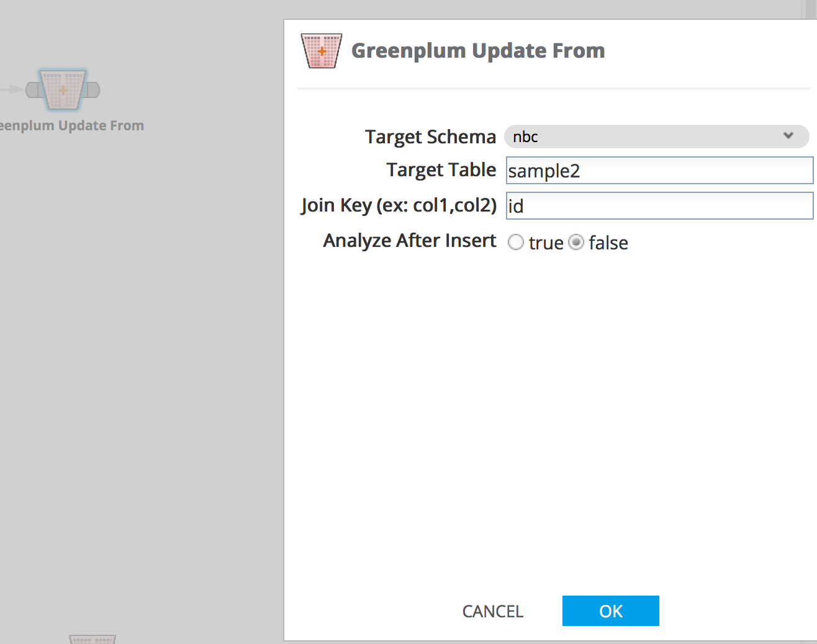Select the Greenplum Update From node on canvas

(x=63, y=90)
